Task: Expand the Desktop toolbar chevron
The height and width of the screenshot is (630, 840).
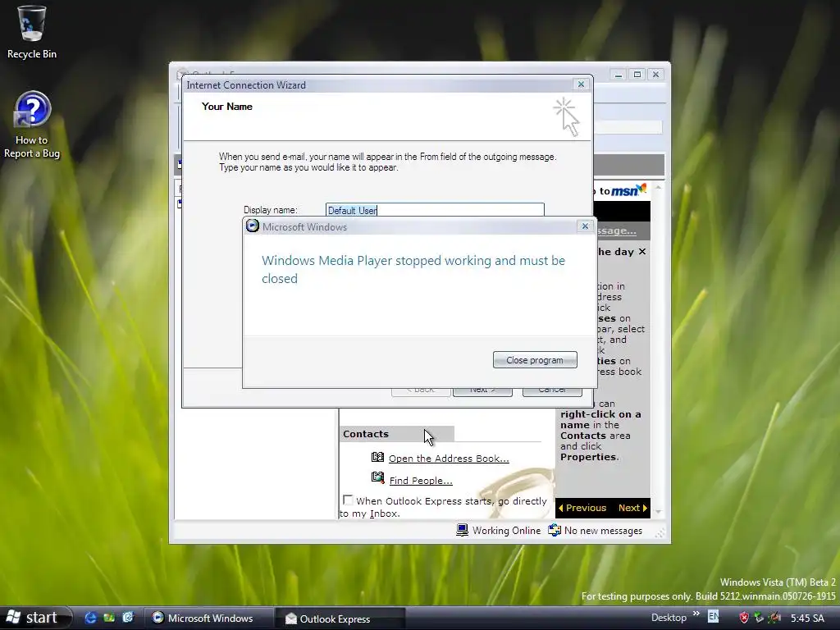Action: click(x=696, y=614)
